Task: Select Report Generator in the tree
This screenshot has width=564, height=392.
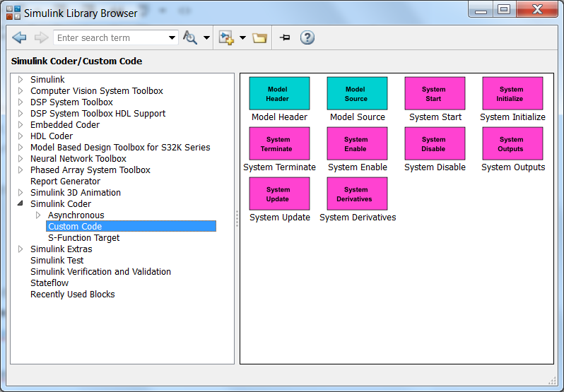Action: [x=65, y=182]
